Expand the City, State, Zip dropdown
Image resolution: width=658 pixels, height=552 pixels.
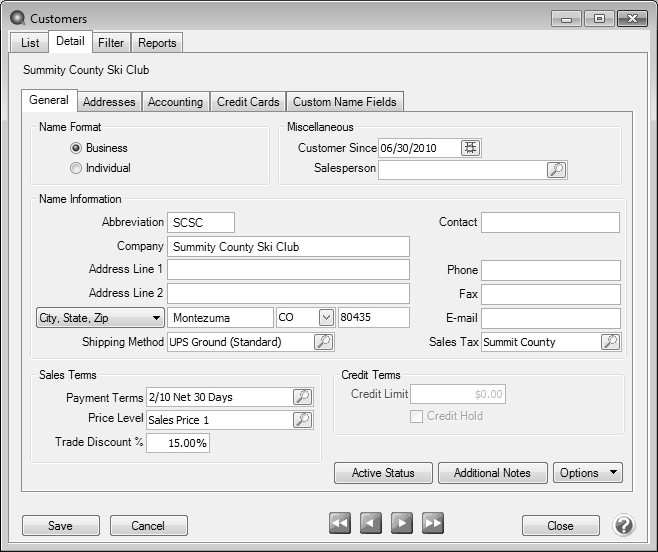click(100, 318)
